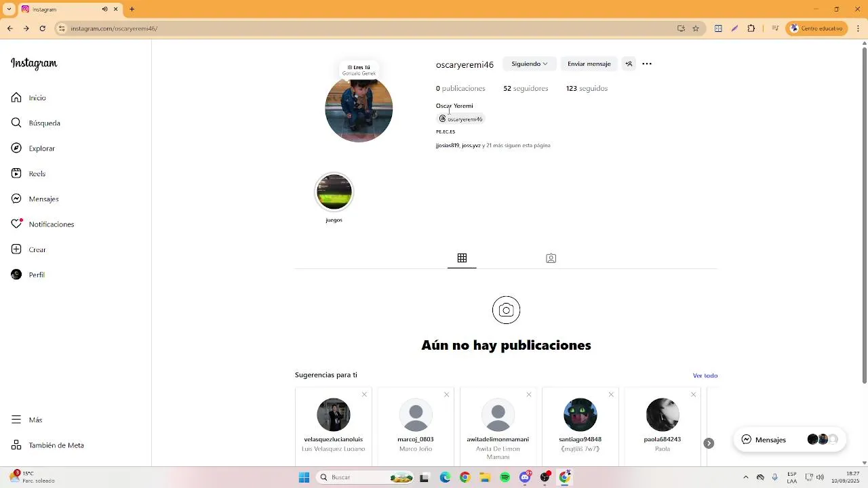Open the Windows Start menu
The height and width of the screenshot is (488, 868).
coord(304,477)
